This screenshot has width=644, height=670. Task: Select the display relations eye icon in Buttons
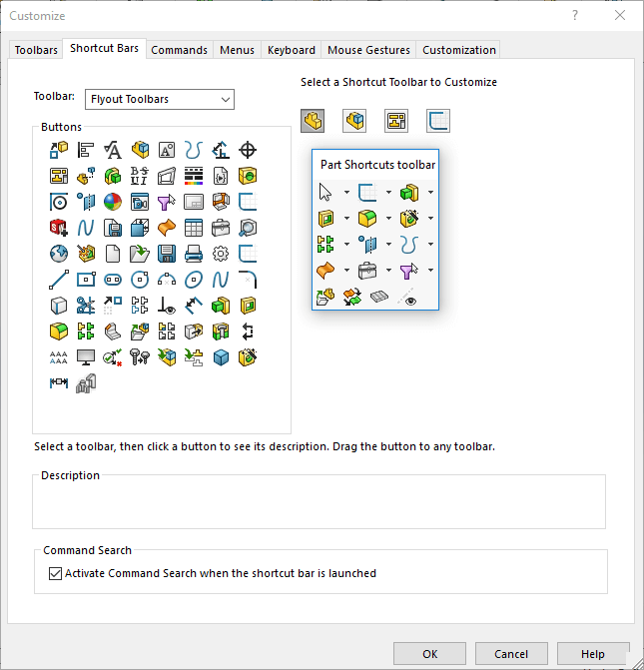(x=167, y=306)
